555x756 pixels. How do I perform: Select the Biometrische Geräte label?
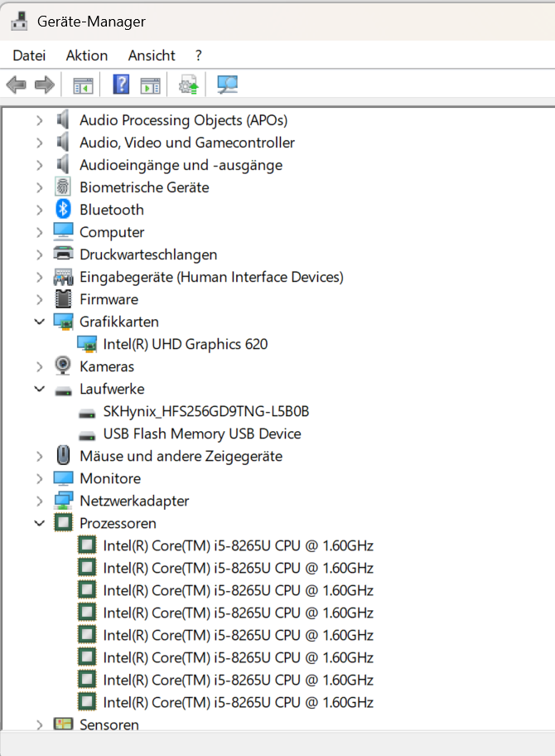[144, 187]
